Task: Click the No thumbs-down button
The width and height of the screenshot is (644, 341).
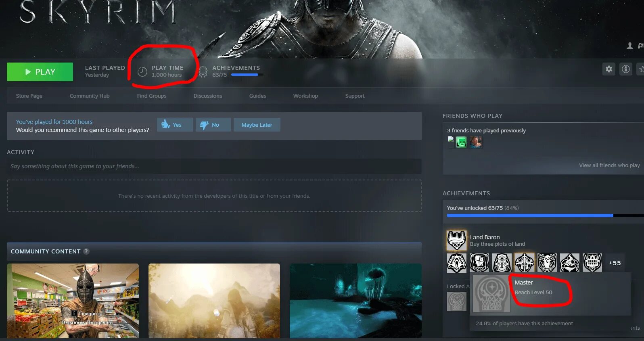Action: (213, 125)
